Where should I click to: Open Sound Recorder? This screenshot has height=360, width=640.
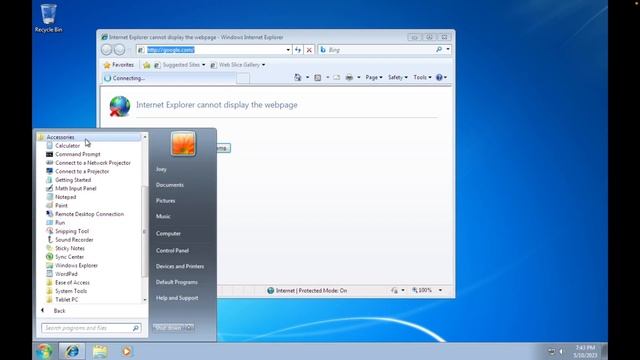pyautogui.click(x=74, y=240)
